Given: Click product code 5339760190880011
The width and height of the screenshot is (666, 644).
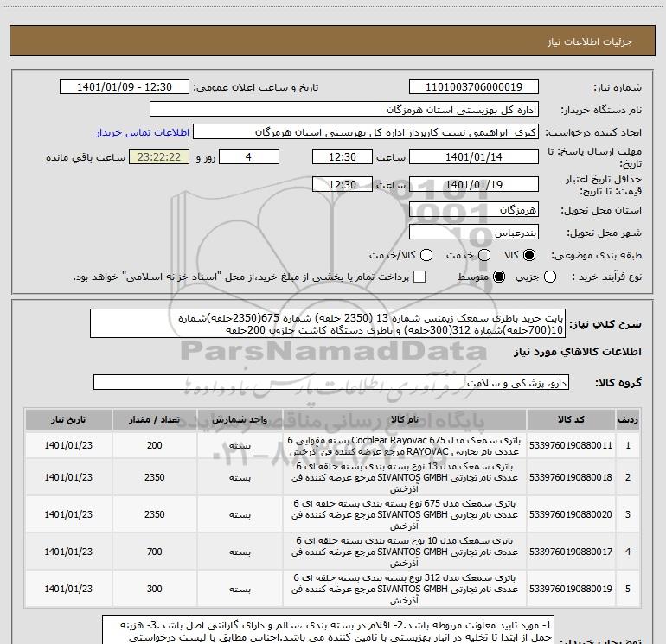Looking at the screenshot, I should [571, 445].
